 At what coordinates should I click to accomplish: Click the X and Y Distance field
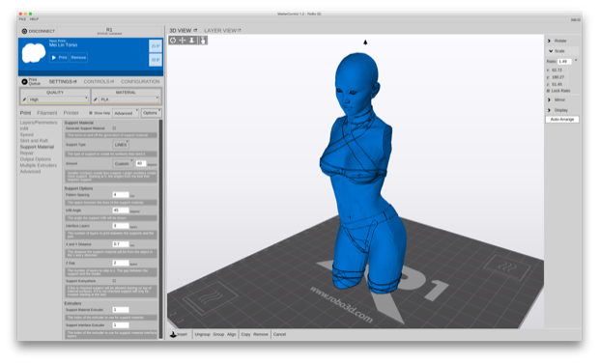pyautogui.click(x=121, y=244)
